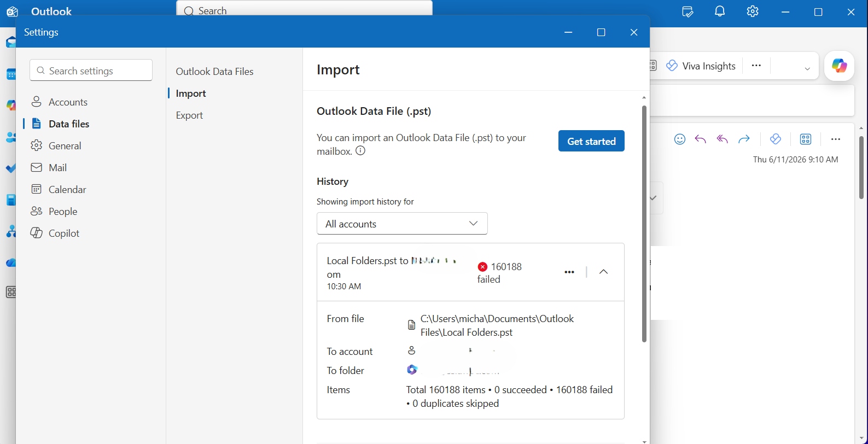
Task: Select the Import tab
Action: (191, 94)
